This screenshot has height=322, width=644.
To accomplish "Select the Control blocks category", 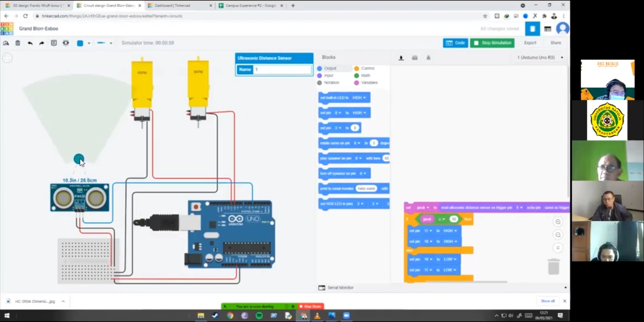I will (367, 68).
